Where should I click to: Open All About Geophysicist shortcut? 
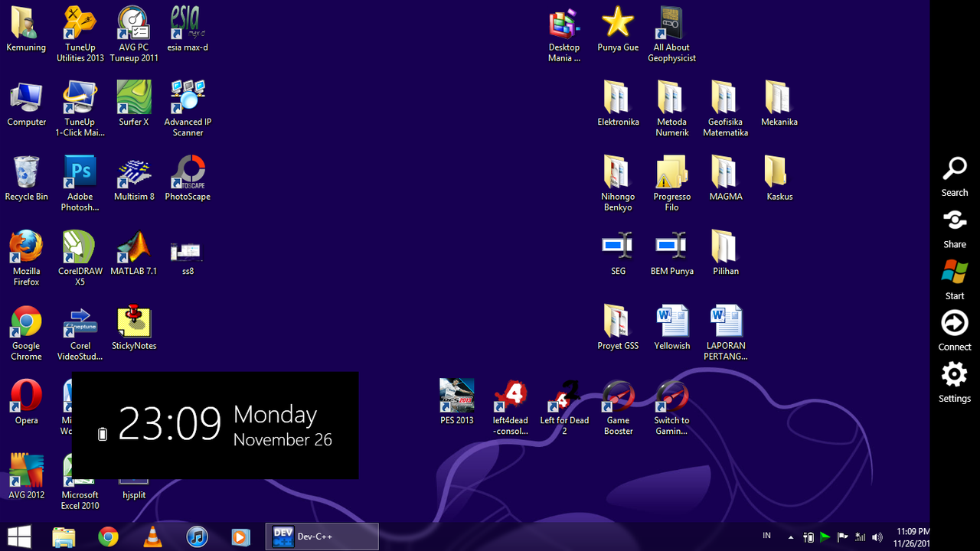click(x=671, y=34)
